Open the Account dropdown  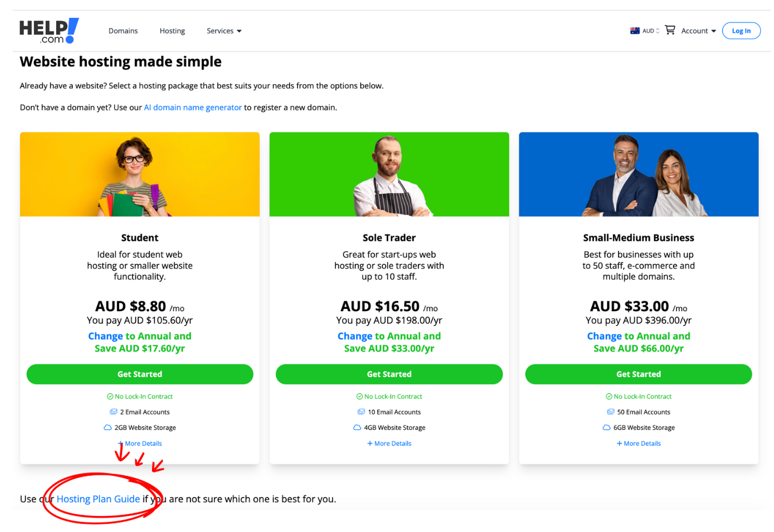pyautogui.click(x=698, y=31)
